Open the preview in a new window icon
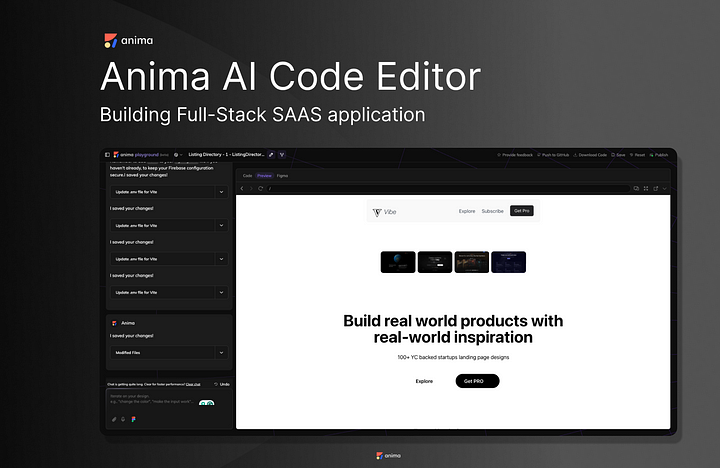The image size is (720, 468). tap(655, 188)
